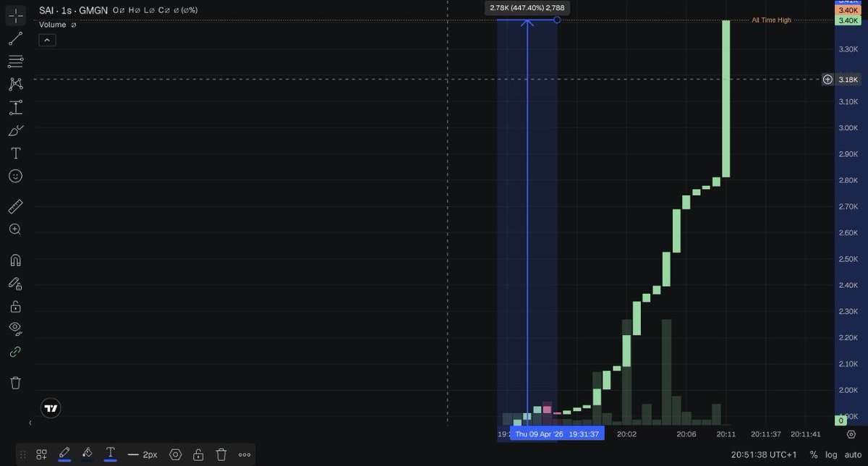The width and height of the screenshot is (868, 466).
Task: Grab the floating toolbar drag handle
Action: [23, 454]
